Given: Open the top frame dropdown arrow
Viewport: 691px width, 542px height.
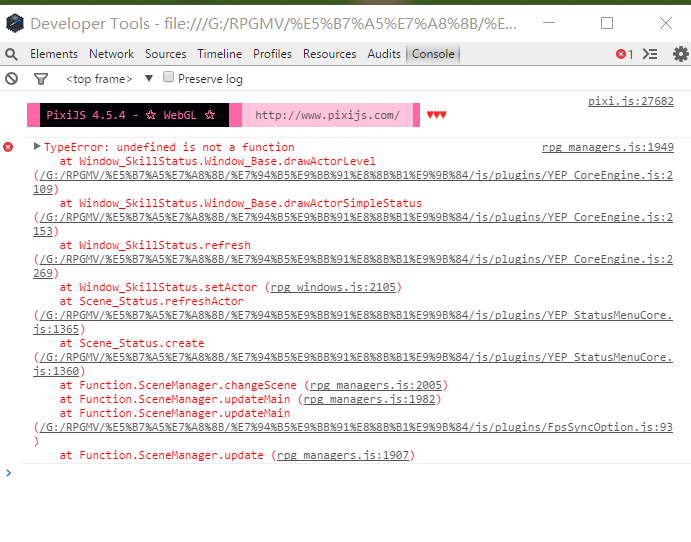Looking at the screenshot, I should [x=149, y=78].
